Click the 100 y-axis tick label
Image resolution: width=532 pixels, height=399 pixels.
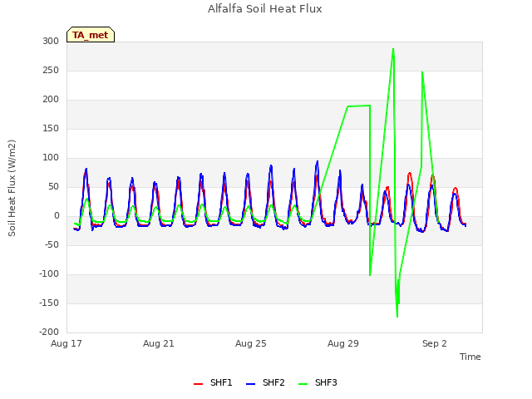[x=51, y=157]
